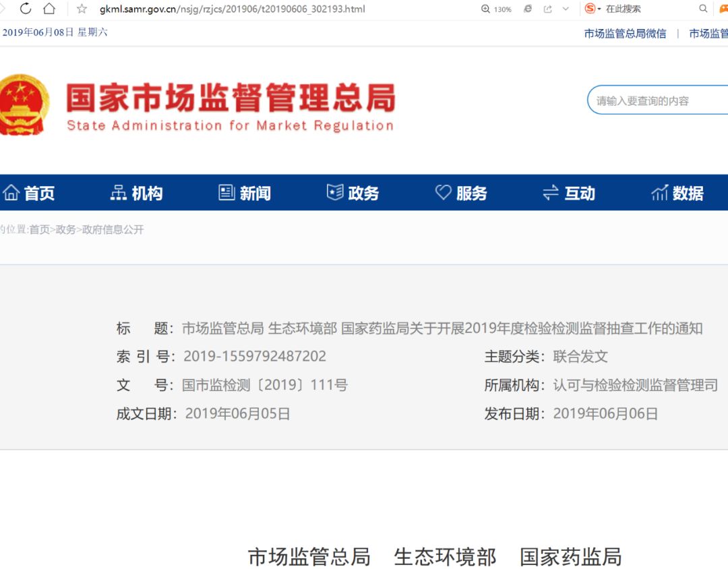This screenshot has width=728, height=569.
Task: Go to 首页 in the breadcrumb
Action: (40, 229)
